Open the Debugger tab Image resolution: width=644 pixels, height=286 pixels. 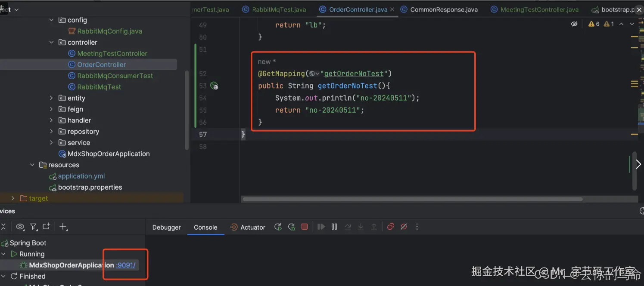pyautogui.click(x=167, y=228)
